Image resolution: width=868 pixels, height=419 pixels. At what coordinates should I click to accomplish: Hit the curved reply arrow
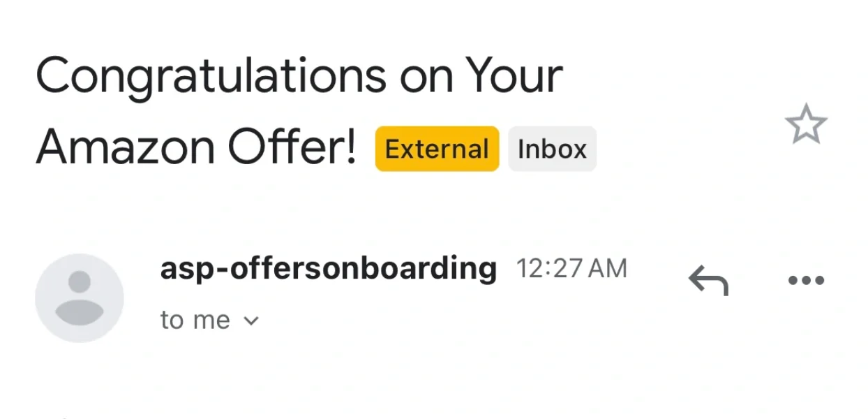point(708,281)
